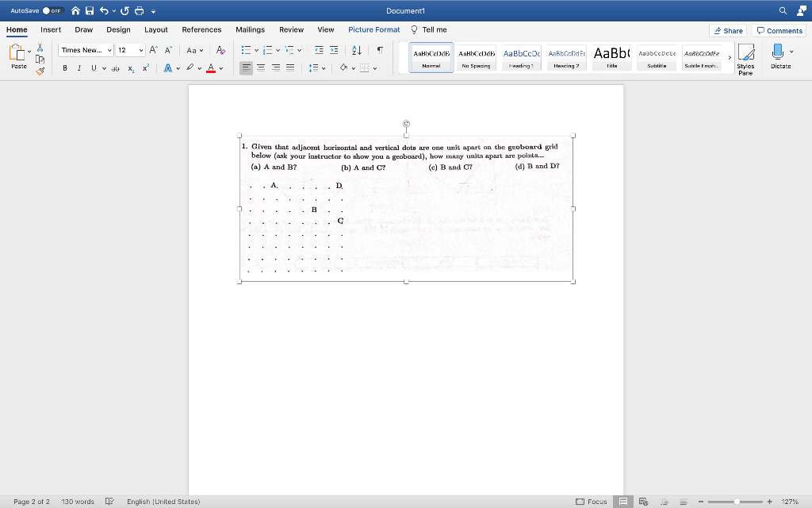
Task: Apply superscript formatting
Action: tap(146, 68)
